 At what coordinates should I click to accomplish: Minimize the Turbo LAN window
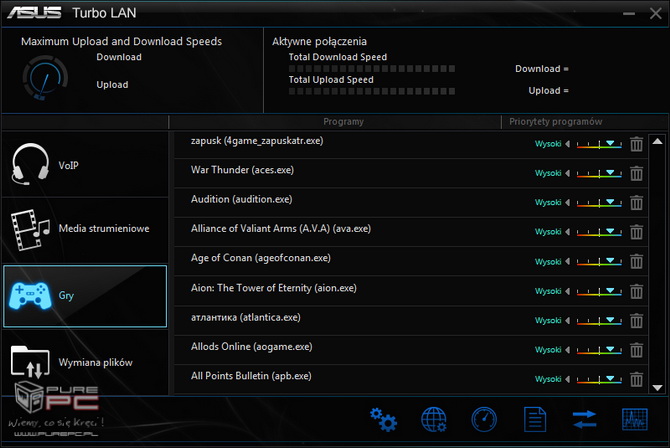pyautogui.click(x=629, y=14)
